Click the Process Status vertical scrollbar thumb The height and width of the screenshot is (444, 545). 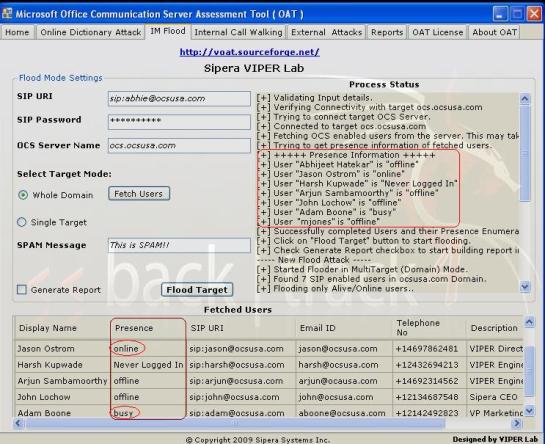point(525,153)
